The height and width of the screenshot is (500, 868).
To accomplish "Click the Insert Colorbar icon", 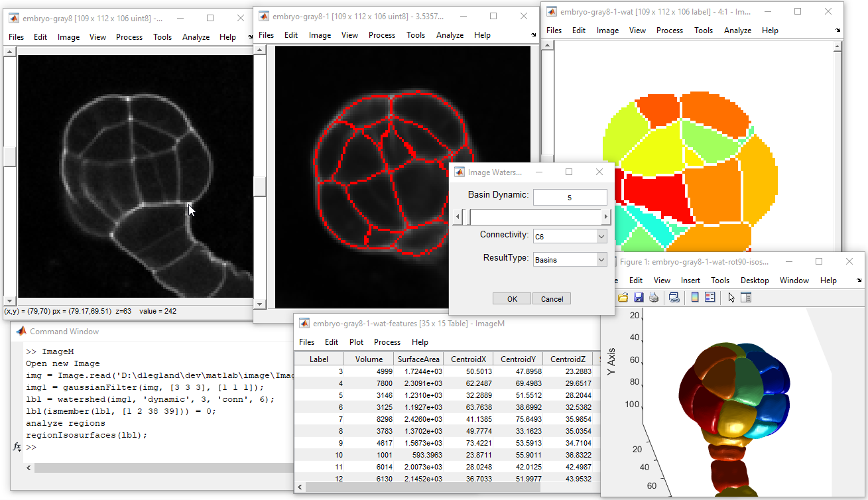I will (695, 298).
